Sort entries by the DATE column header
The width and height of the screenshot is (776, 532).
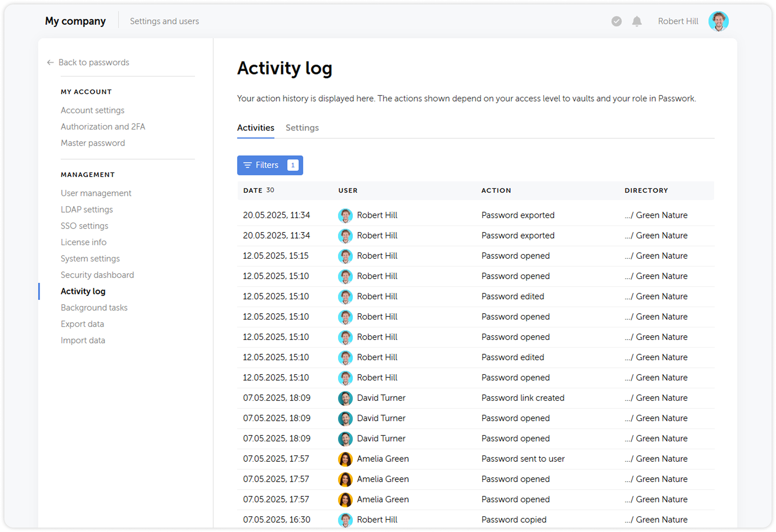pos(252,190)
